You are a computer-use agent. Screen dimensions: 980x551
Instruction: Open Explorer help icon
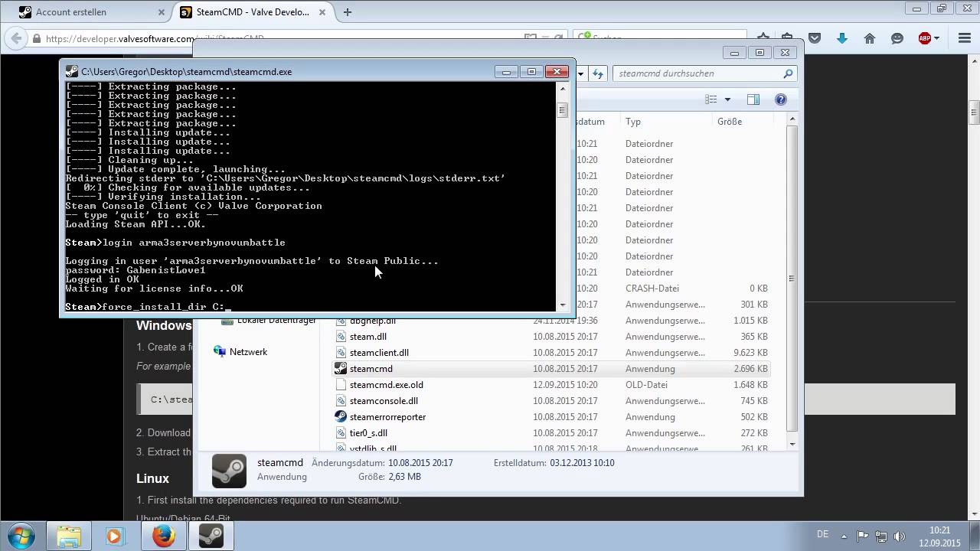(781, 99)
